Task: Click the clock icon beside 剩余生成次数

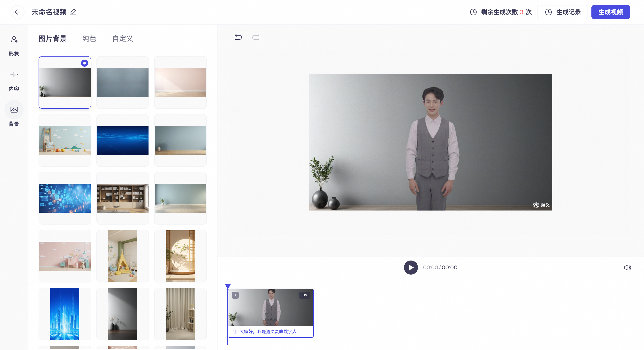Action: tap(473, 12)
